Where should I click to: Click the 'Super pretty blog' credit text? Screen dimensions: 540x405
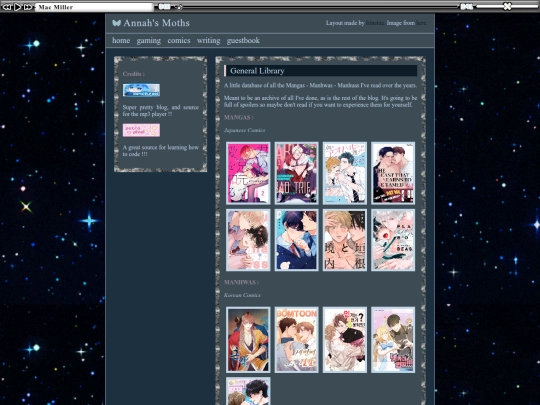160,111
